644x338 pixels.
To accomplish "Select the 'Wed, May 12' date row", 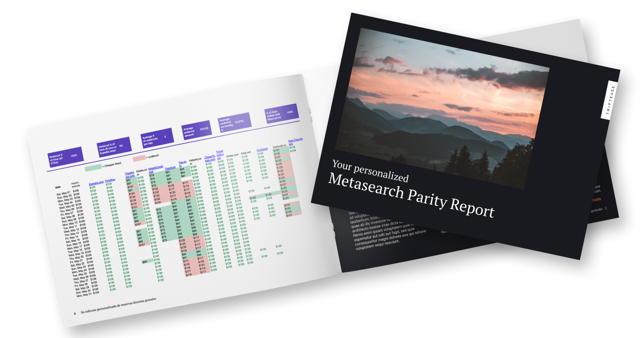I will tap(72, 231).
